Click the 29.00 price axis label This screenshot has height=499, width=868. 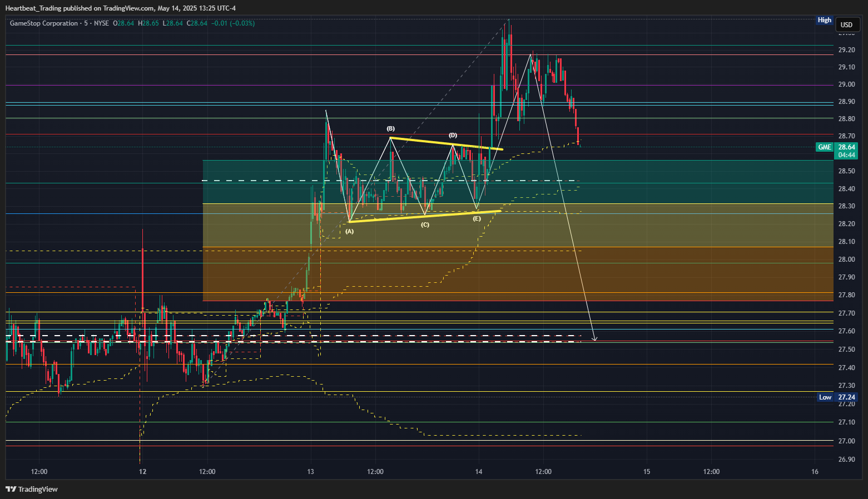coord(846,84)
